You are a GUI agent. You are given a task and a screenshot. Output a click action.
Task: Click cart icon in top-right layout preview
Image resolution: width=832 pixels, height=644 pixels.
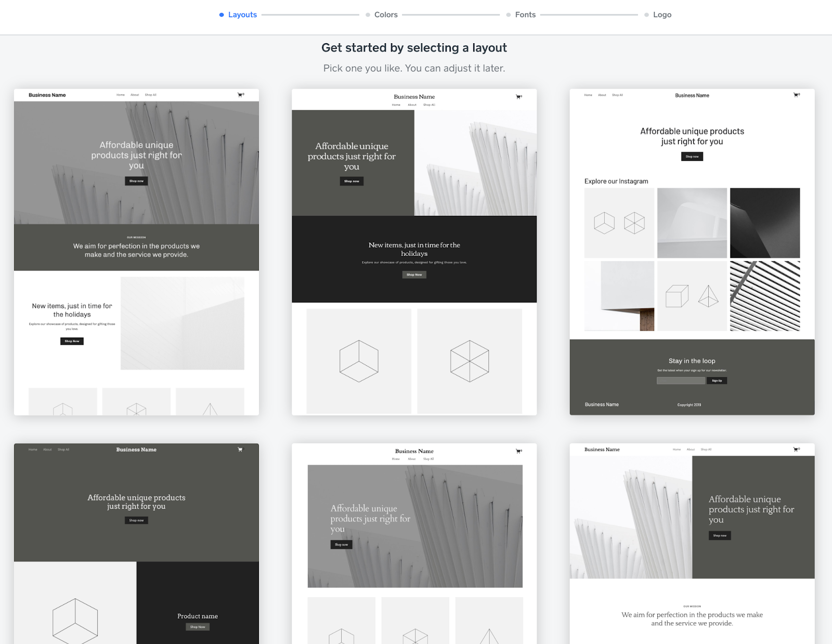(796, 95)
